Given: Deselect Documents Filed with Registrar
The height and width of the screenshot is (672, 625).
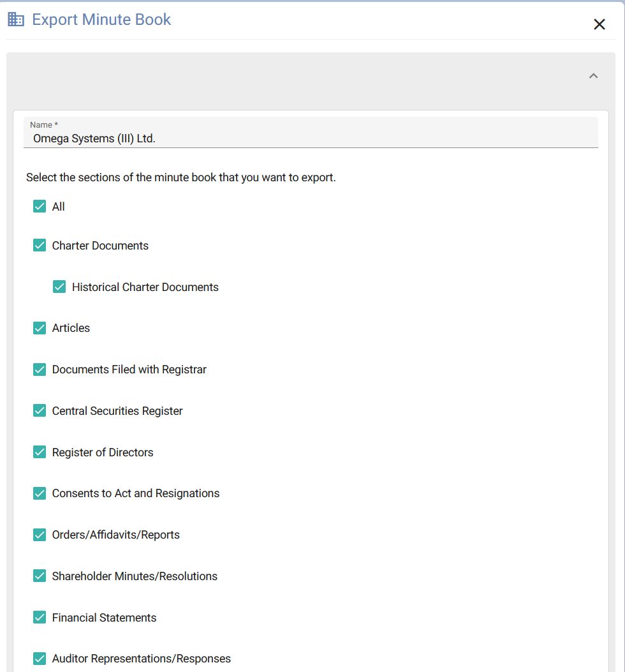Looking at the screenshot, I should click(40, 370).
